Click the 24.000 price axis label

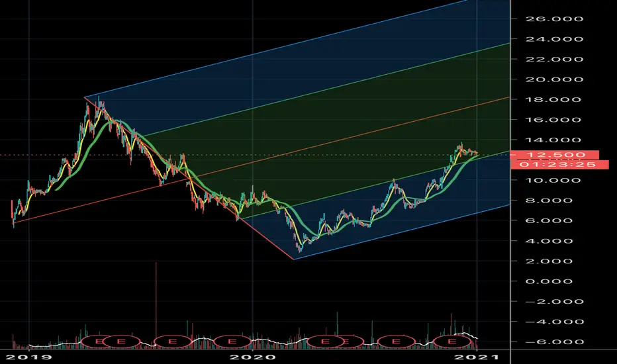[554, 39]
